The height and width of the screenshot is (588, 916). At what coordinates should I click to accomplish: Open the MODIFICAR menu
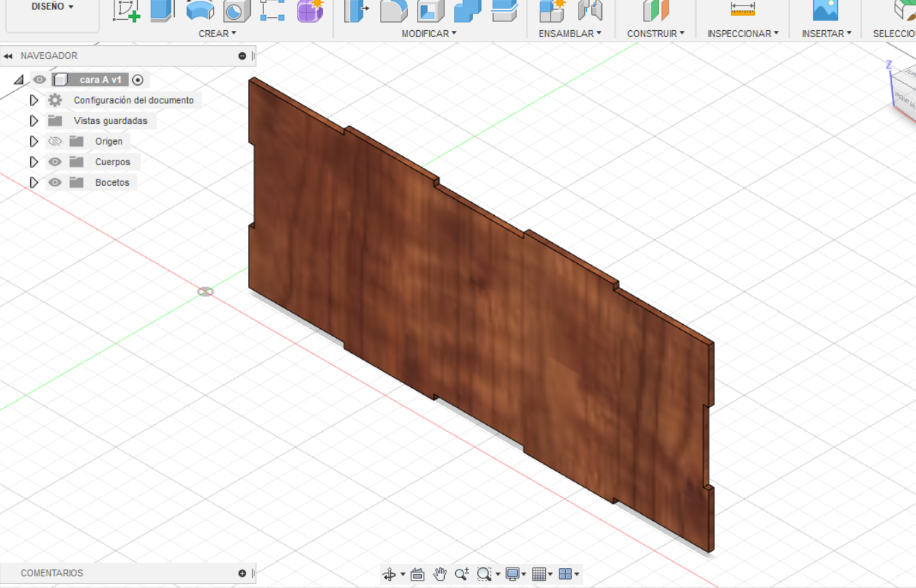429,34
